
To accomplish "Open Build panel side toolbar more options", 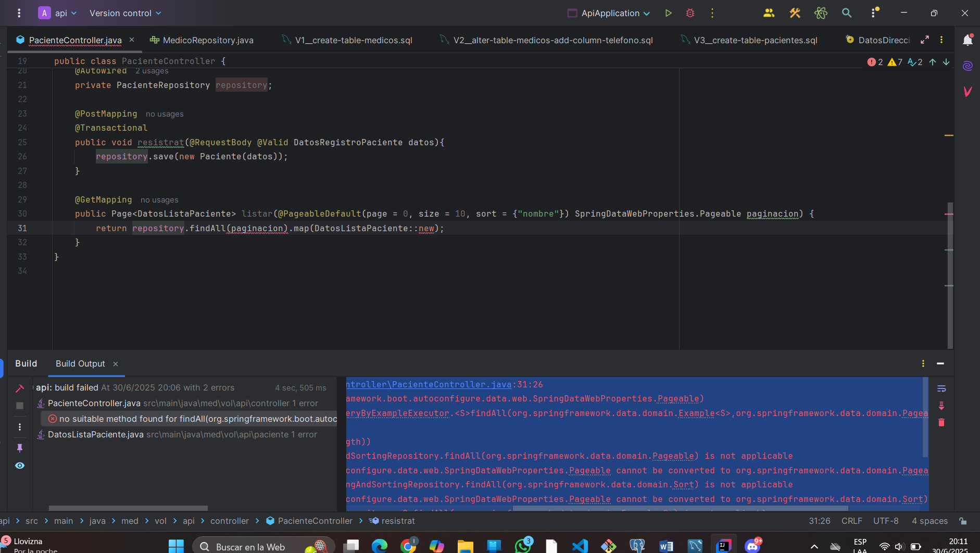I will coord(20,427).
